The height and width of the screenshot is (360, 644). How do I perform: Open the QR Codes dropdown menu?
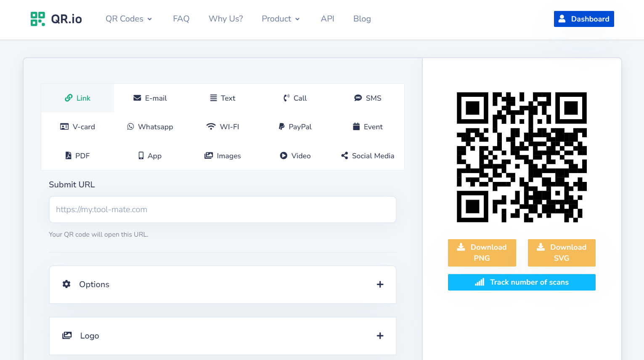click(129, 19)
